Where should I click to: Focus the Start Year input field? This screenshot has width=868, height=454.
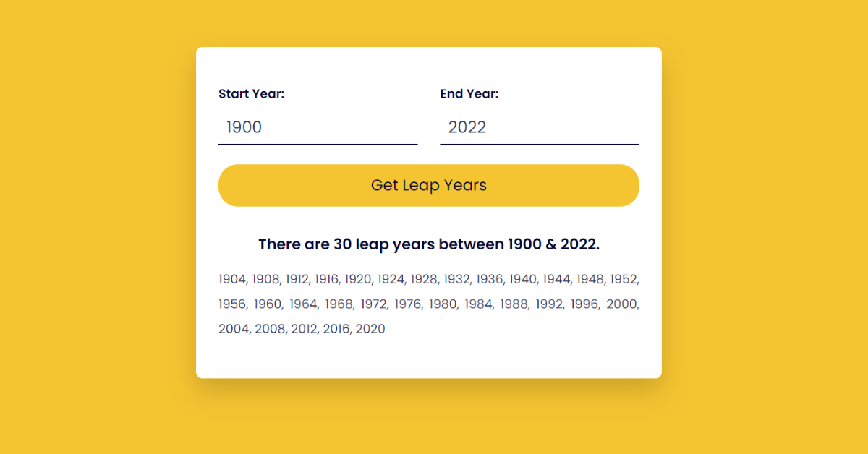(x=318, y=128)
